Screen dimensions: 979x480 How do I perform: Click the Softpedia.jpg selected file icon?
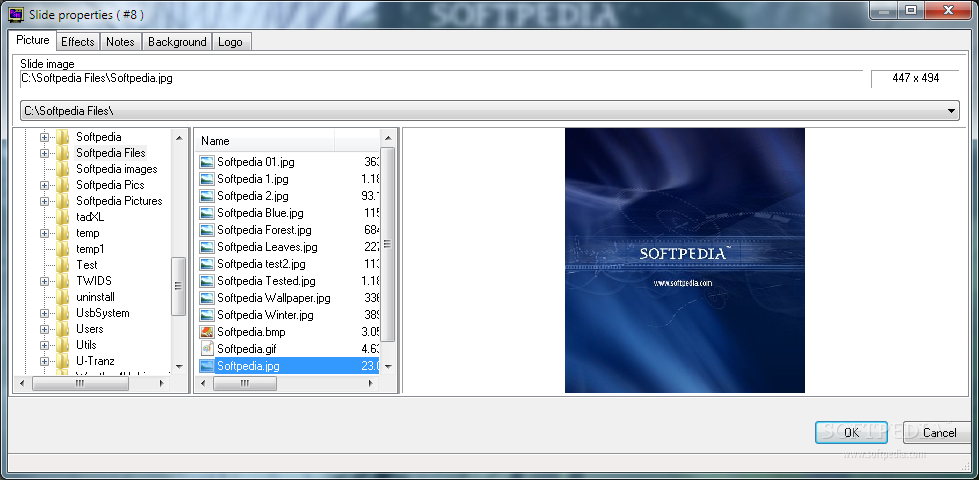tap(207, 366)
